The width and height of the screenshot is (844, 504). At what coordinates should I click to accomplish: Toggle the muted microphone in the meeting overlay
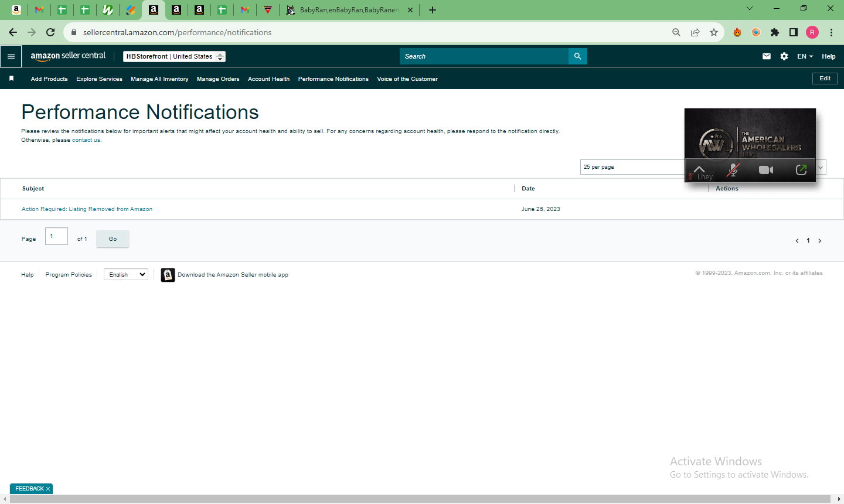(733, 170)
